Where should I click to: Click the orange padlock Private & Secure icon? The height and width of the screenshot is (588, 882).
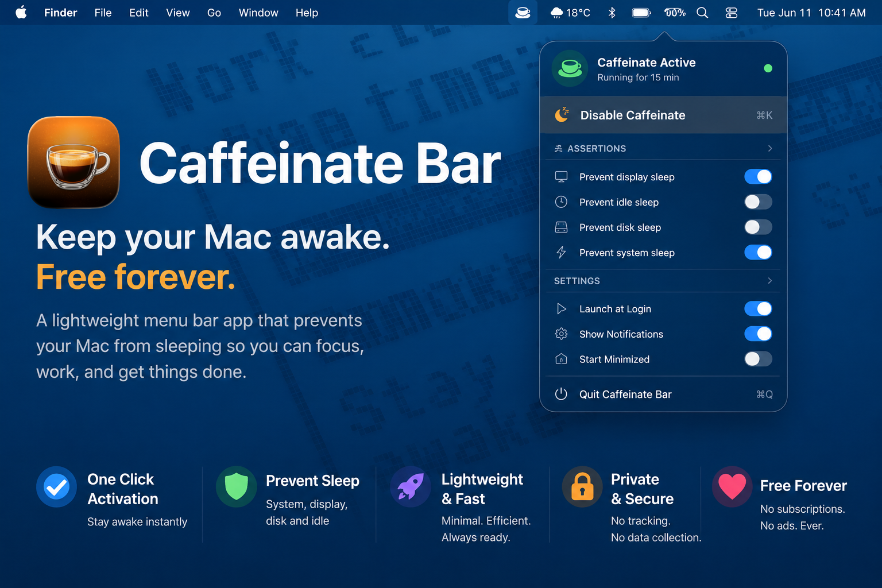(x=582, y=486)
